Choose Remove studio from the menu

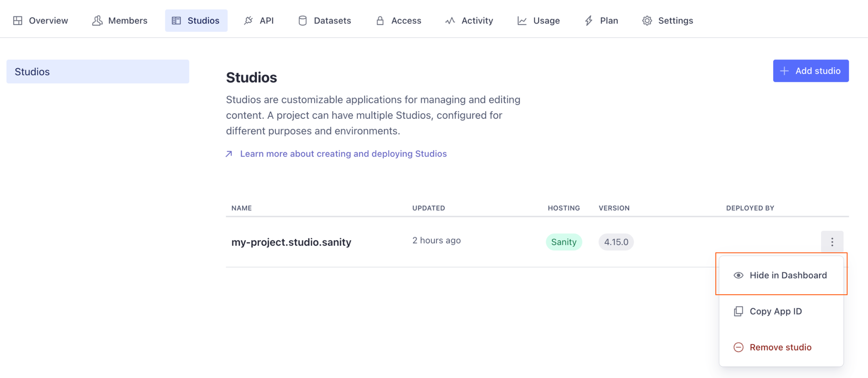click(x=781, y=347)
